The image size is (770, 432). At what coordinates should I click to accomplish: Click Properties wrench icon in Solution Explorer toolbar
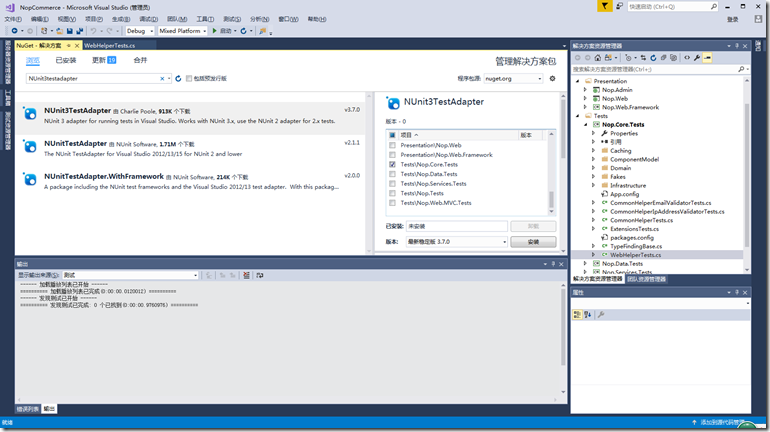point(697,58)
